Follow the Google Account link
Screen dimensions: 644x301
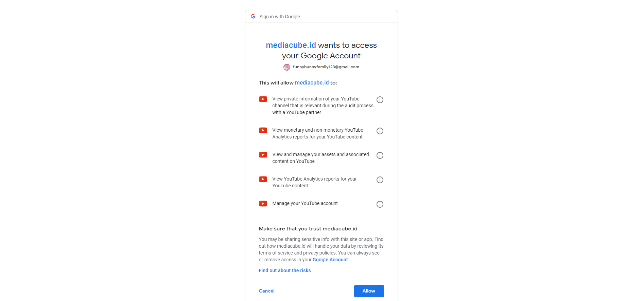click(330, 260)
